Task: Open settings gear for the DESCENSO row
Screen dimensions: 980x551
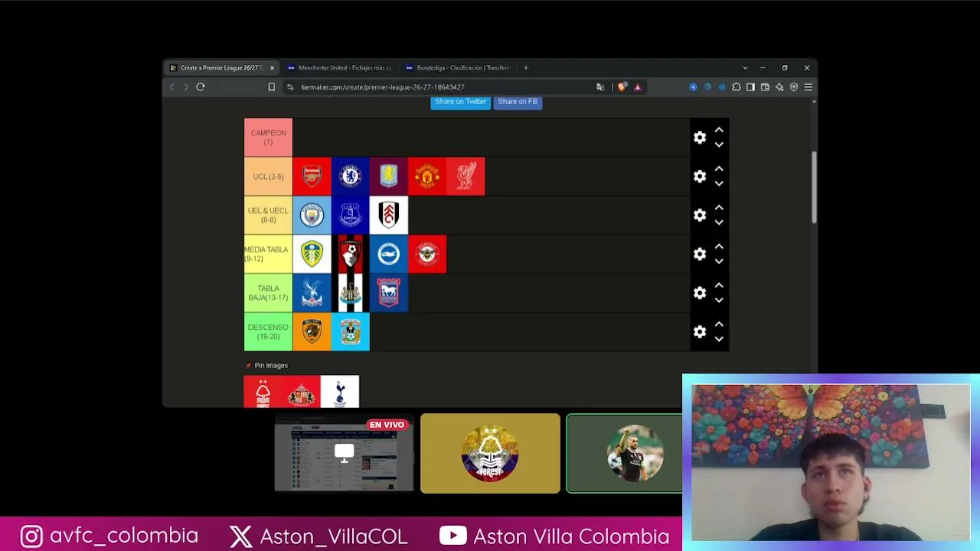Action: point(700,331)
